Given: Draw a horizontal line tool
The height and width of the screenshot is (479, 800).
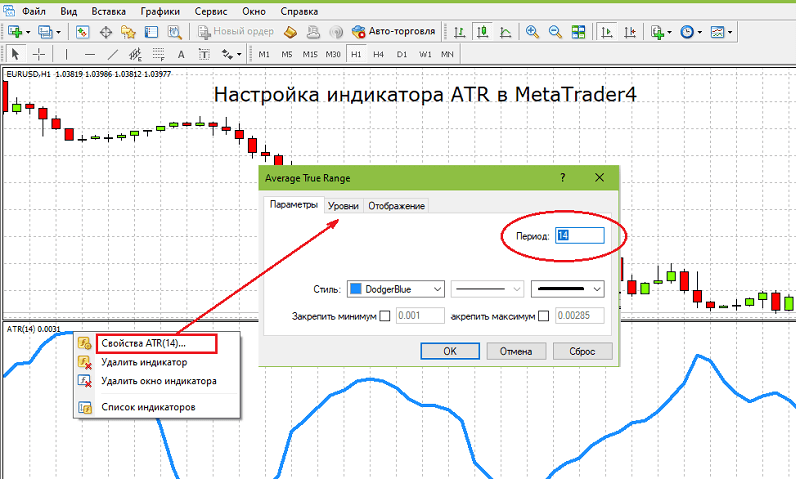Looking at the screenshot, I should tap(90, 54).
